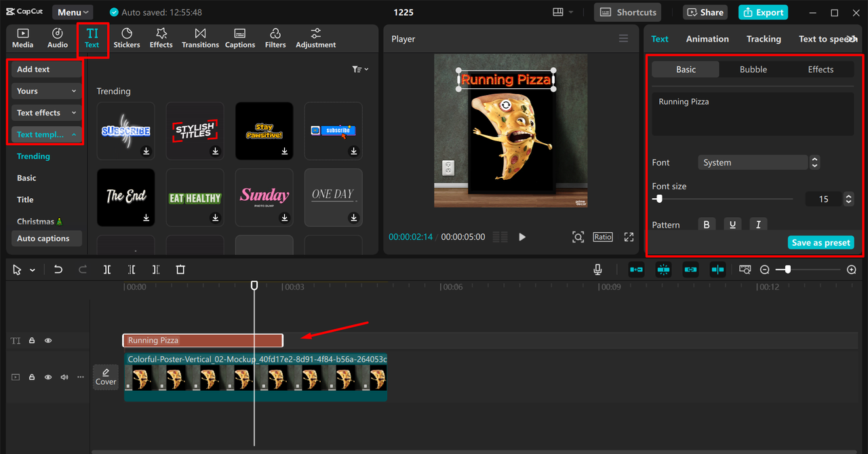Zoom in the timeline with plus icon
Viewport: 868px width, 454px height.
[x=852, y=269]
